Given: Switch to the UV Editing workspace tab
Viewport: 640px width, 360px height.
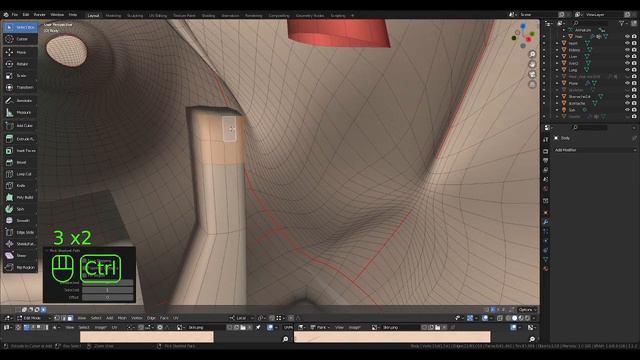Looking at the screenshot, I should click(158, 16).
